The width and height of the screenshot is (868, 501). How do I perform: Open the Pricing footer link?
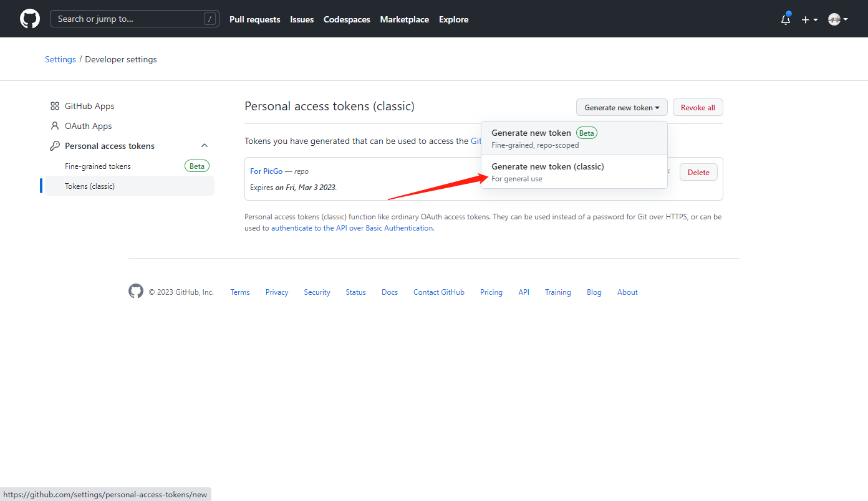[491, 292]
